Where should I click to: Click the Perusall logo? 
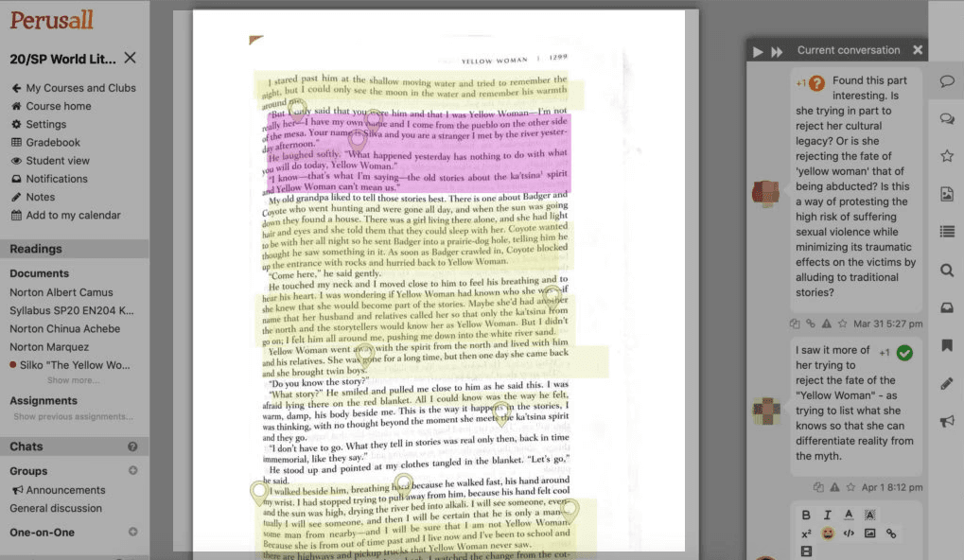52,20
